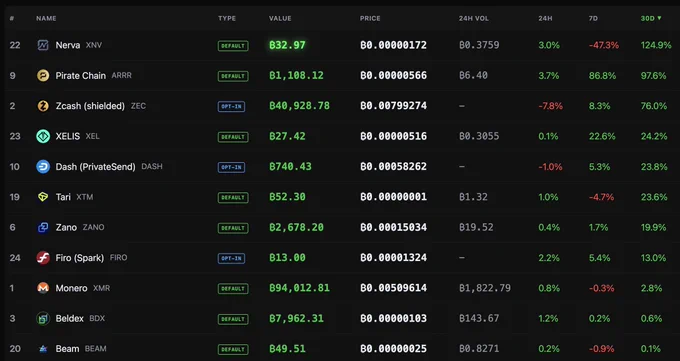Click the Pirate Chain coin logo
Image resolution: width=680 pixels, height=361 pixels.
pos(43,75)
